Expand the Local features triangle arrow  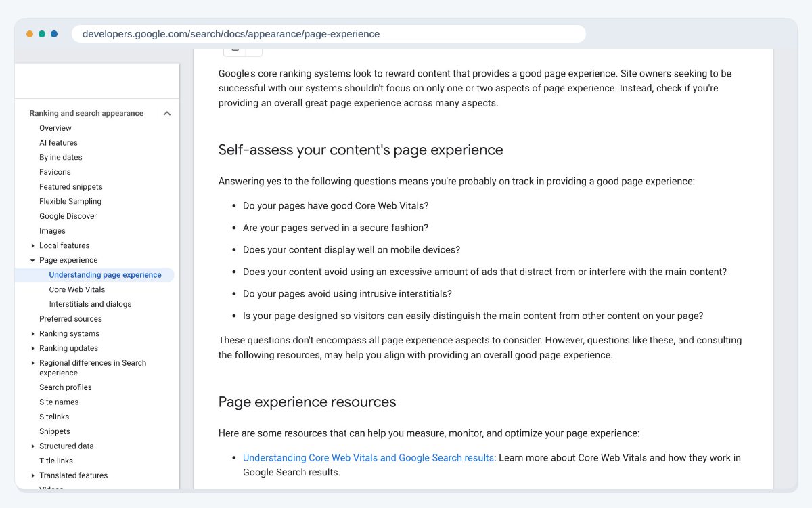click(32, 246)
